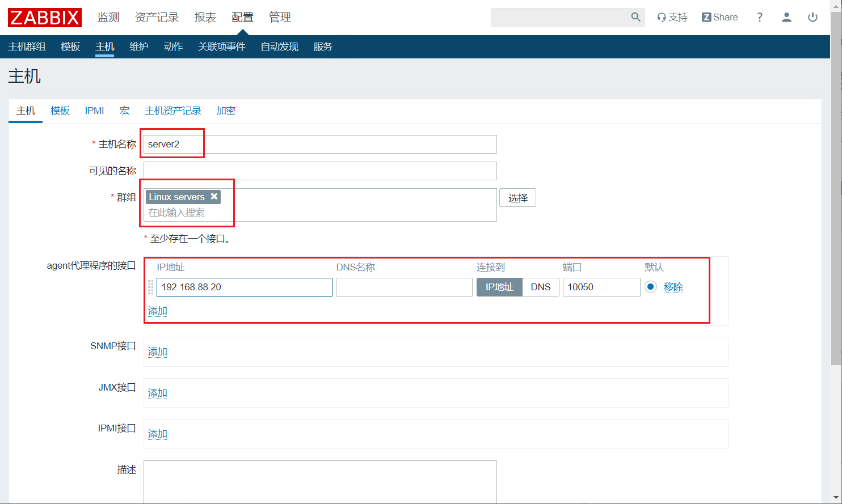Click the Share icon link
Viewport: 842px width, 504px height.
[719, 18]
